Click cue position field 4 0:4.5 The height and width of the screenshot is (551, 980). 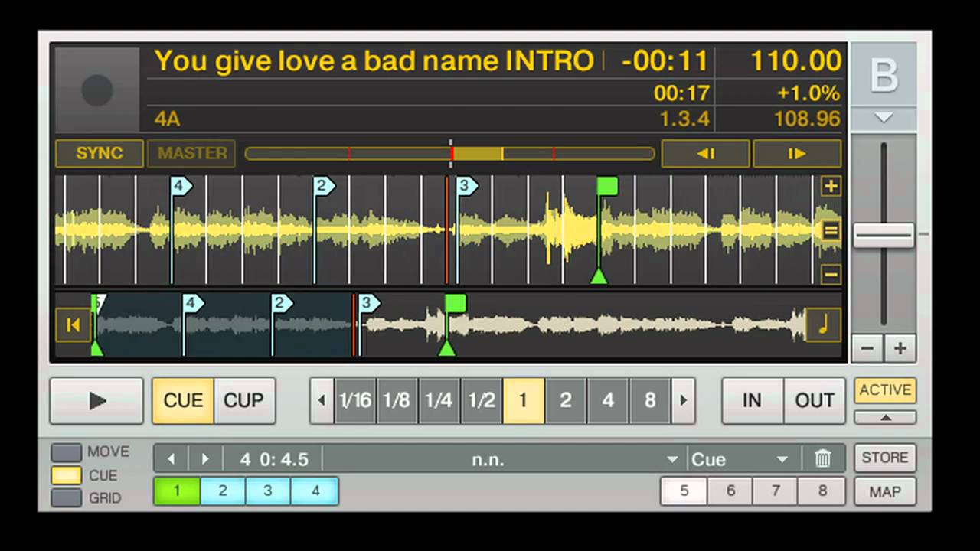click(273, 459)
